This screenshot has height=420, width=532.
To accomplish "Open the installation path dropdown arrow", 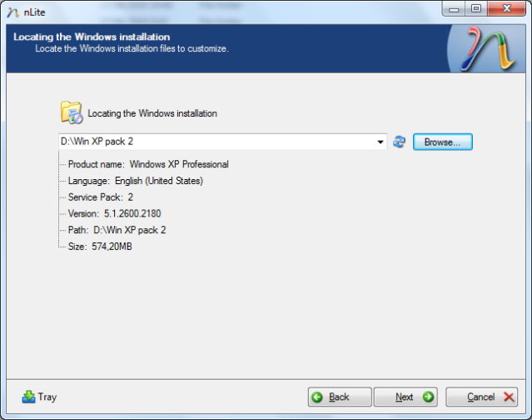I will (x=380, y=142).
